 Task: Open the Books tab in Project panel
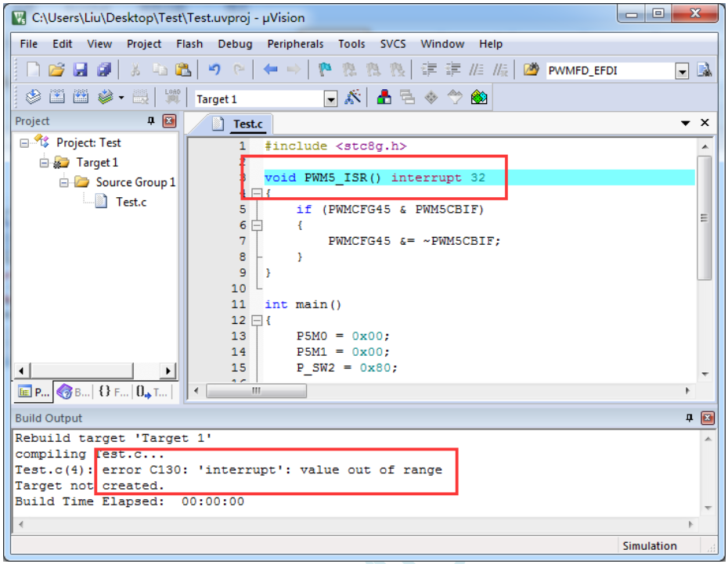click(74, 393)
